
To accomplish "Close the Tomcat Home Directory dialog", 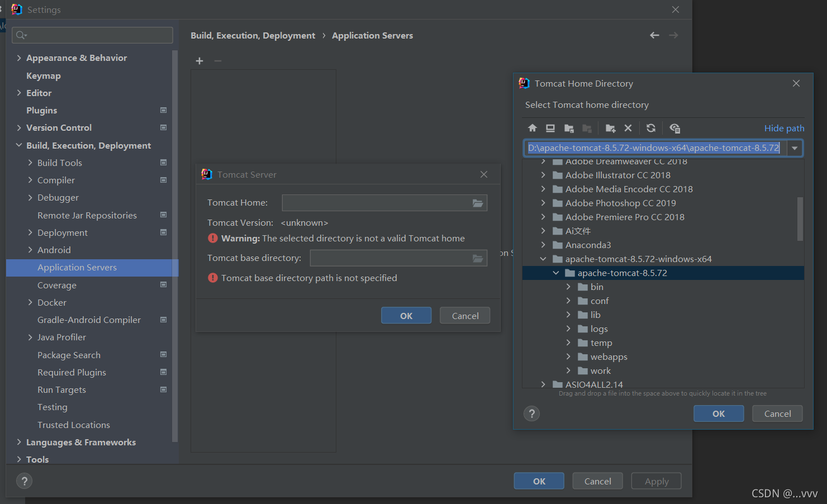I will point(796,83).
